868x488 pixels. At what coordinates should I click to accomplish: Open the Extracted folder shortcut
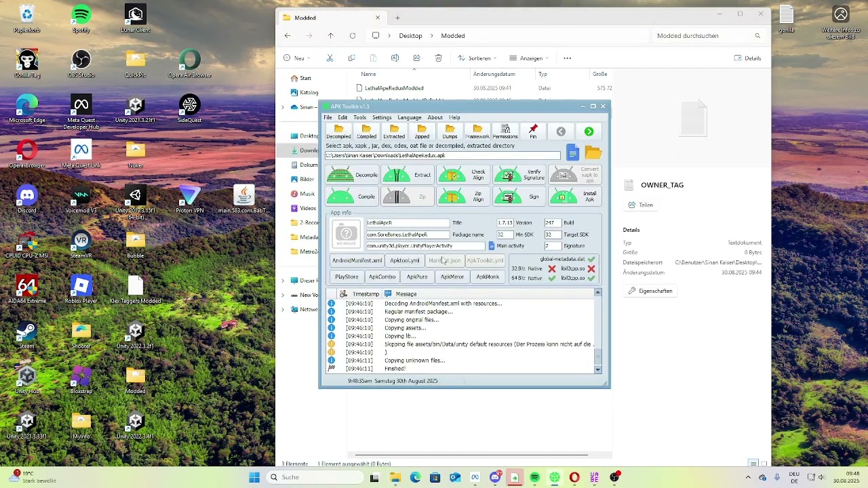[x=394, y=131]
